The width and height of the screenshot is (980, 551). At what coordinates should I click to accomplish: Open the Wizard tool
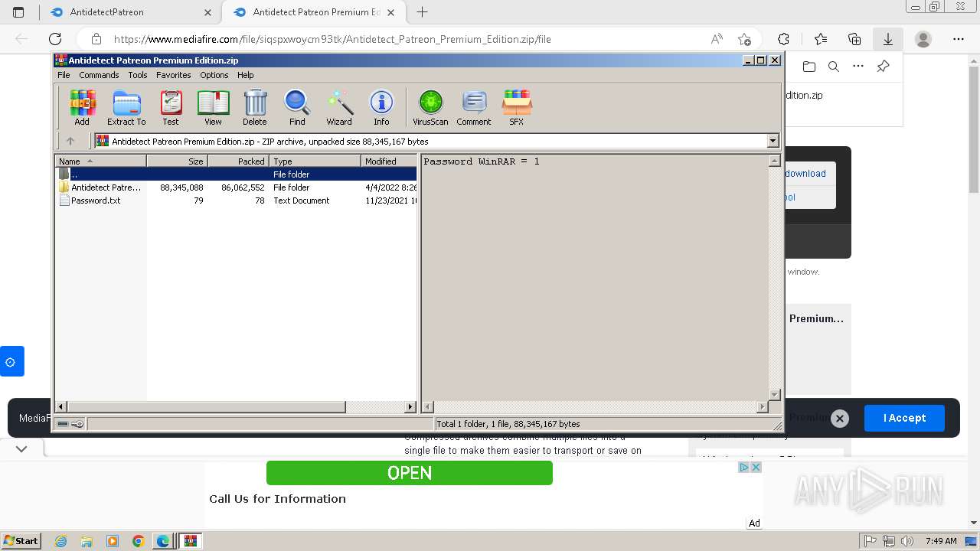pos(339,107)
